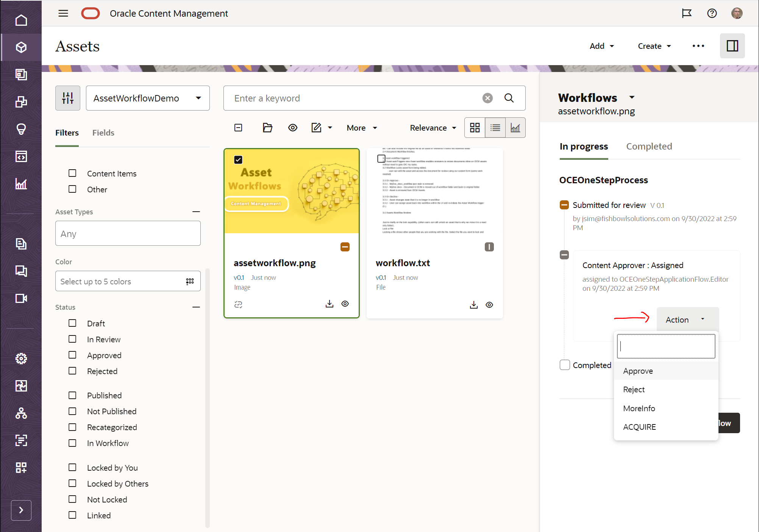This screenshot has width=759, height=532.
Task: Choose Reject from action menu
Action: (x=666, y=389)
